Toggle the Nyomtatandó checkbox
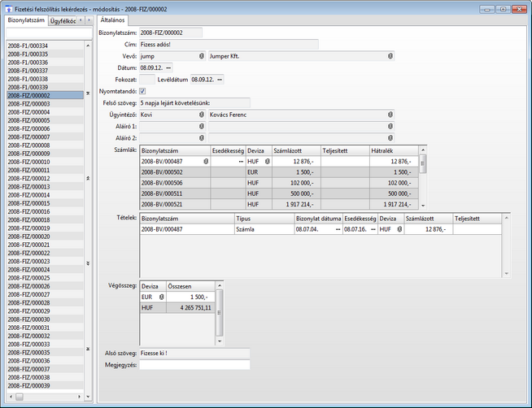 144,91
